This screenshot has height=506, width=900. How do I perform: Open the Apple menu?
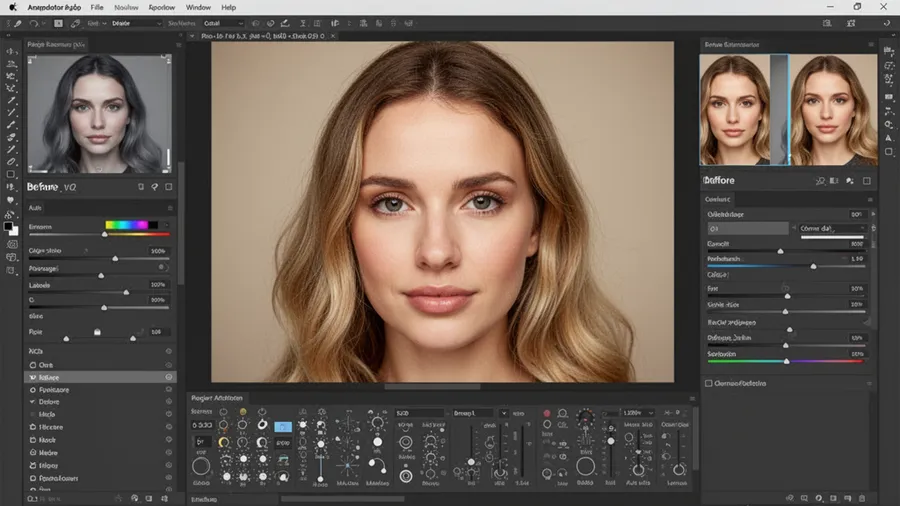(13, 7)
